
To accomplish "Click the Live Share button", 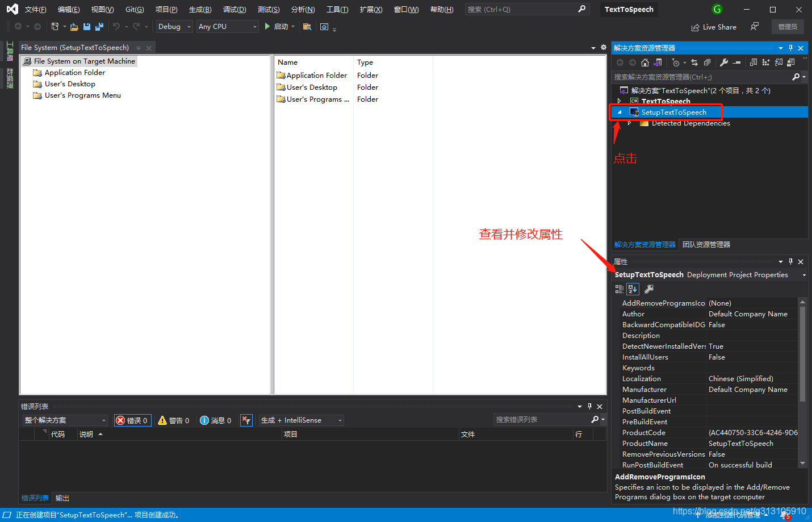I will coord(714,27).
